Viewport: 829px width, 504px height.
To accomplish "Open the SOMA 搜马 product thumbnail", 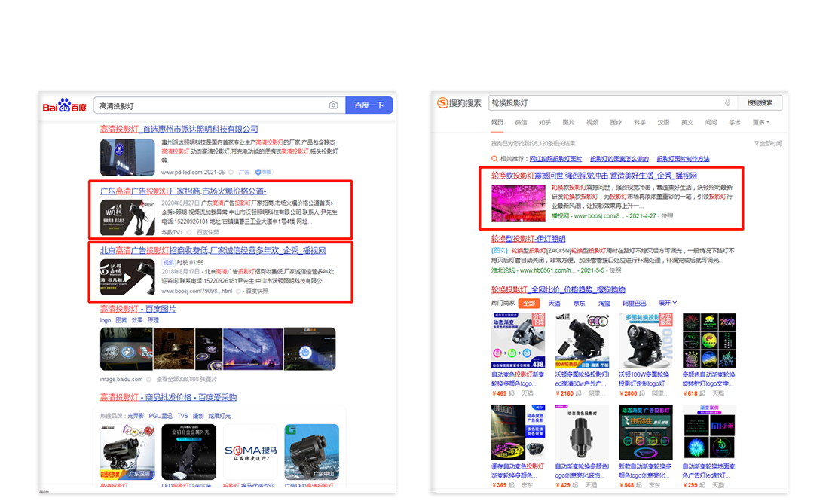I will coord(250,452).
